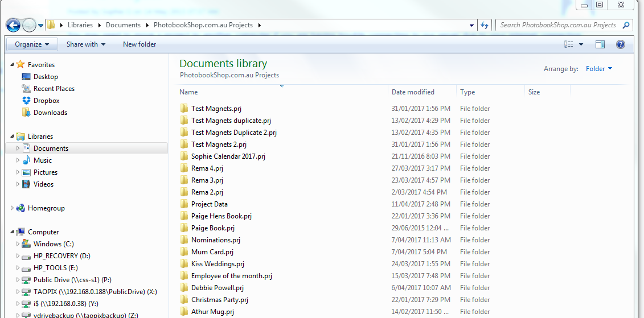
Task: Open the views options dropdown arrow
Action: [581, 44]
